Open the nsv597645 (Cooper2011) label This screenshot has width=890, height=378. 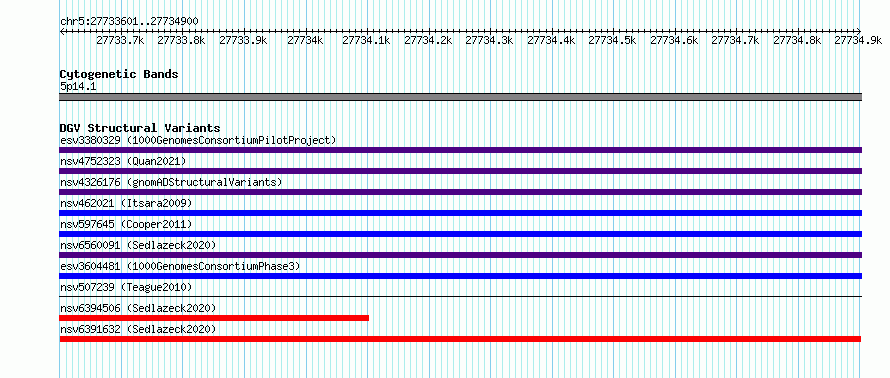126,224
